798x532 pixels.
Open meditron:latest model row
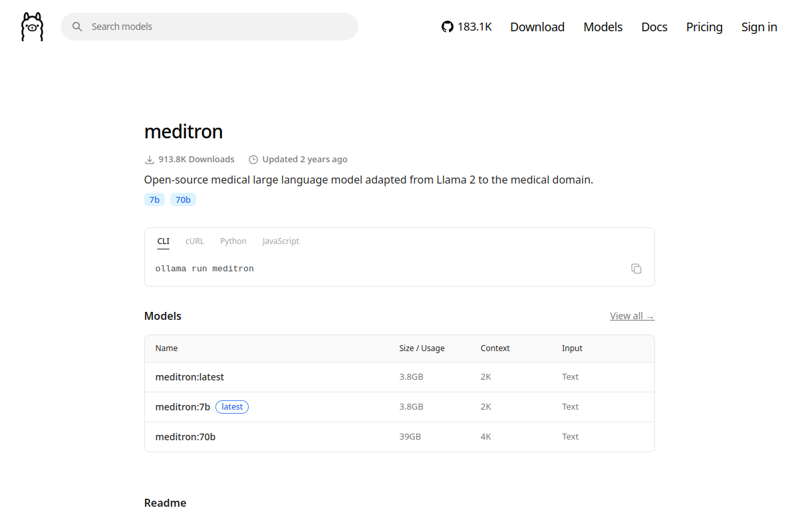pos(400,377)
